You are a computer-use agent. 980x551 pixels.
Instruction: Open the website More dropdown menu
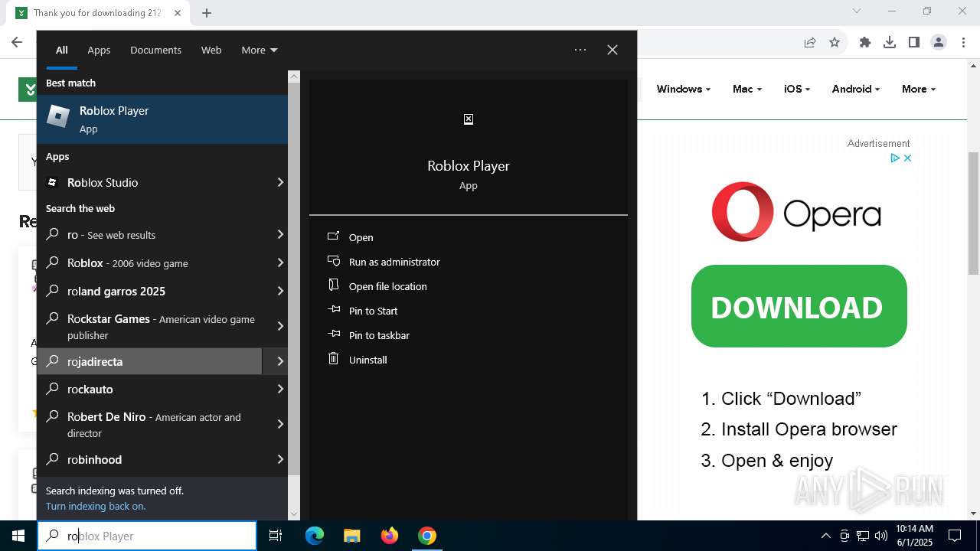pyautogui.click(x=918, y=89)
